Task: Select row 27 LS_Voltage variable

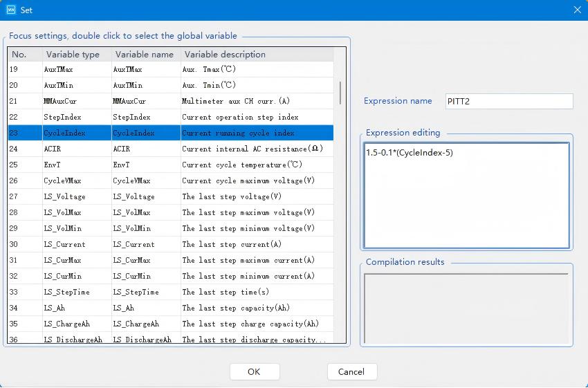Action: (171, 196)
